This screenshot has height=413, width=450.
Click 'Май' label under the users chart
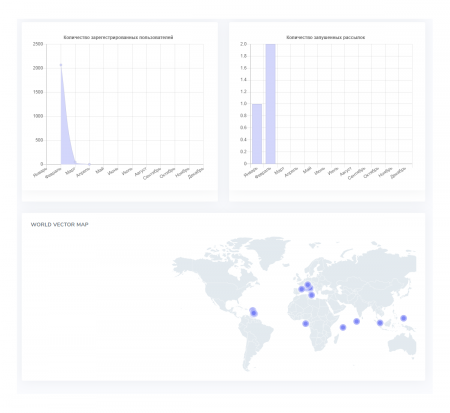(100, 171)
